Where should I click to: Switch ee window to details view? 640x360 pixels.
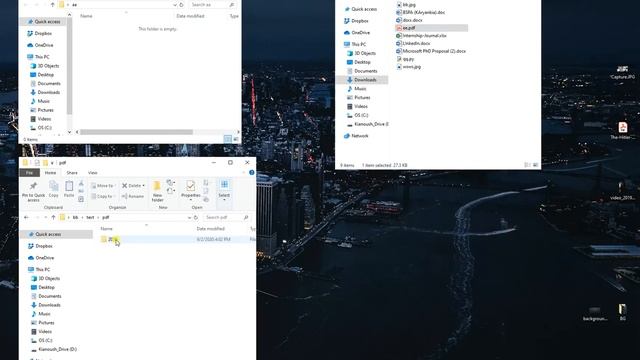click(228, 139)
